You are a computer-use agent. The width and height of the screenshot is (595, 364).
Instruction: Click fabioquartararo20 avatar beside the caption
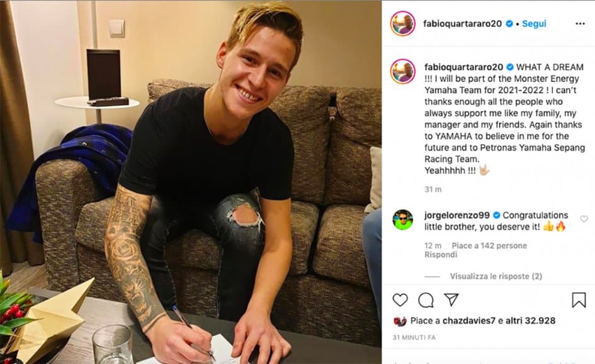402,71
